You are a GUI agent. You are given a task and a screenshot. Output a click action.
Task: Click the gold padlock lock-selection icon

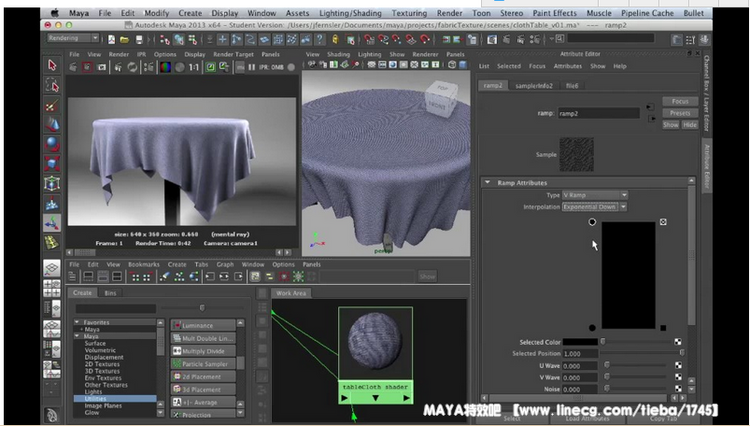pos(335,39)
